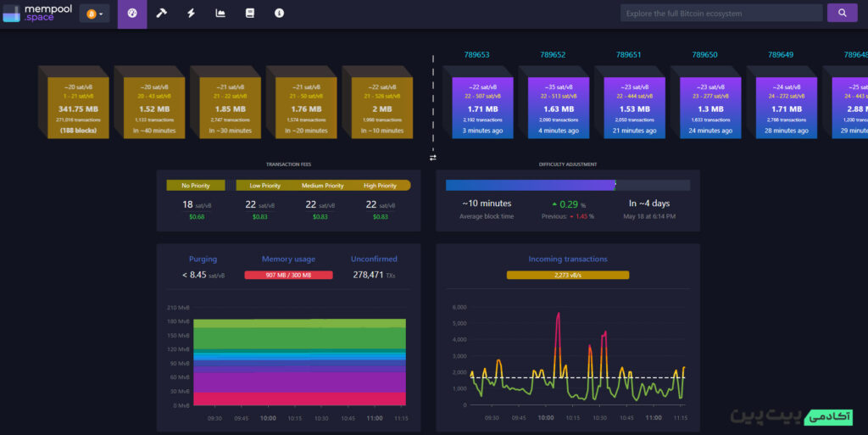Open mined block from 3 minutes ago

pos(482,108)
